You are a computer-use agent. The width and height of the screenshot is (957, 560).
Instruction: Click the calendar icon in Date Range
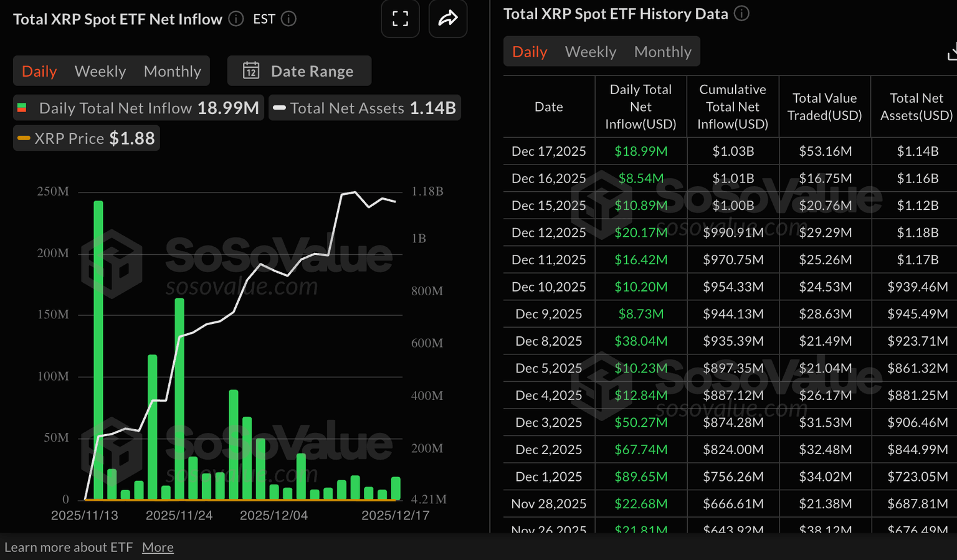[x=251, y=71]
